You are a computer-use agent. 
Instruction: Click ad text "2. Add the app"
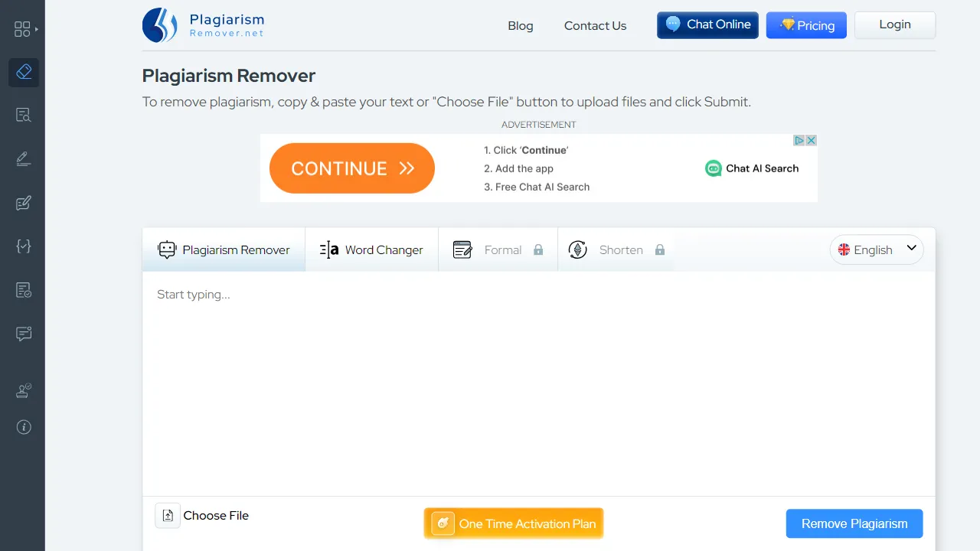(x=518, y=168)
